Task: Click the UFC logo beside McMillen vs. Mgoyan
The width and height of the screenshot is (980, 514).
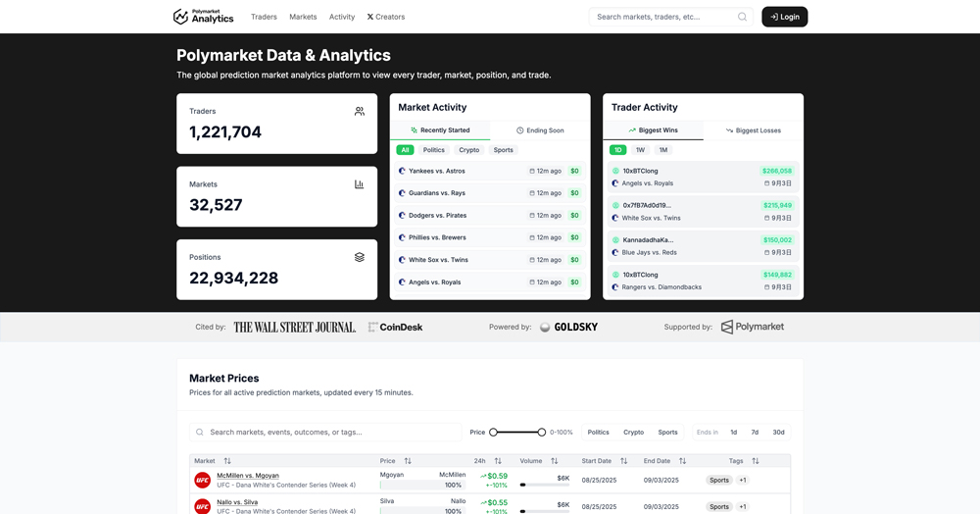Action: [202, 480]
